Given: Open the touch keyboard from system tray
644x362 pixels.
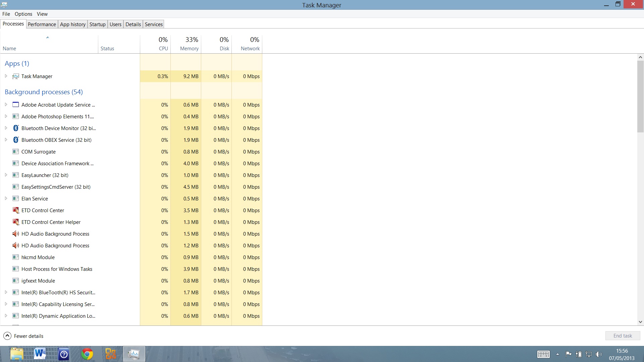Looking at the screenshot, I should pos(543,354).
